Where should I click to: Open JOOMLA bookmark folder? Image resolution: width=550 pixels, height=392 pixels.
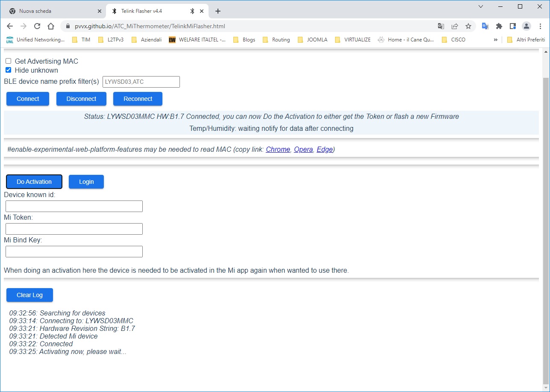[x=312, y=40]
